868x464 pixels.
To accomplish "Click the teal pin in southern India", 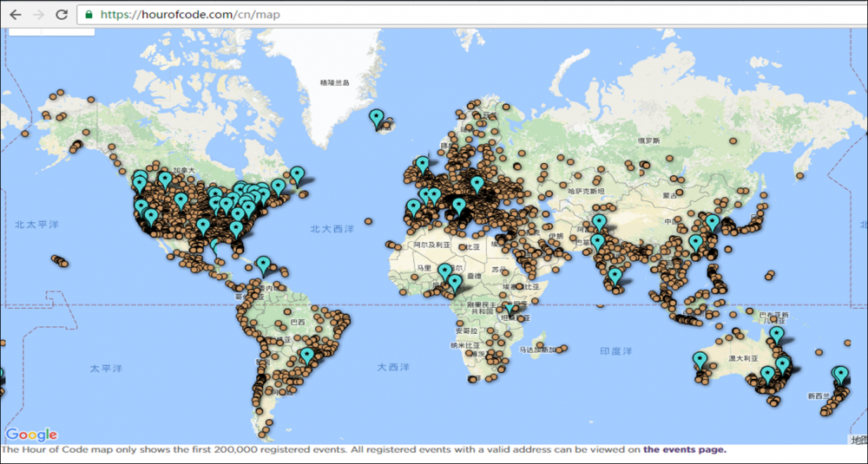I will point(615,278).
